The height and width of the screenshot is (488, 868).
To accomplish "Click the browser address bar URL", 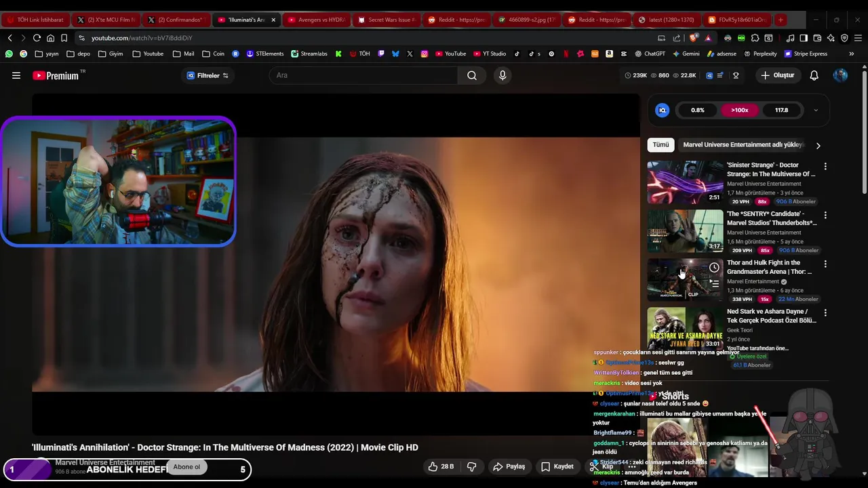I will (x=142, y=38).
